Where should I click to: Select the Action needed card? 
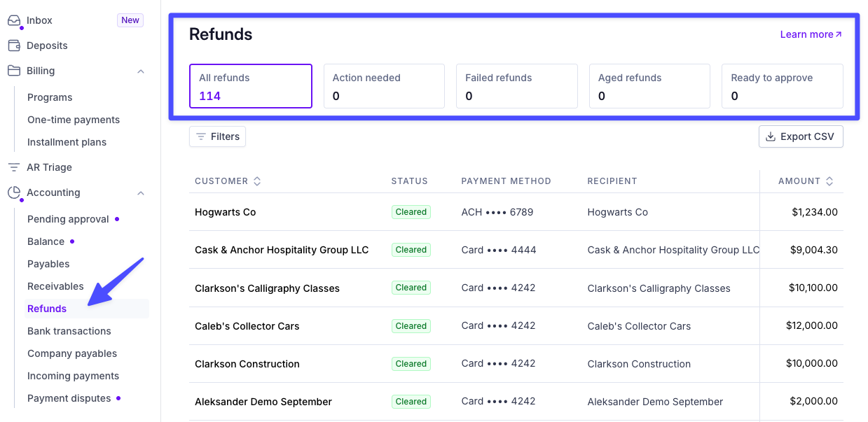(x=384, y=86)
